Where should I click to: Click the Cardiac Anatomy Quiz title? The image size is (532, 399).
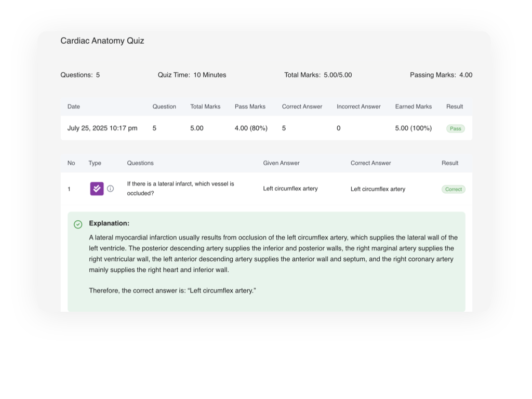point(102,41)
